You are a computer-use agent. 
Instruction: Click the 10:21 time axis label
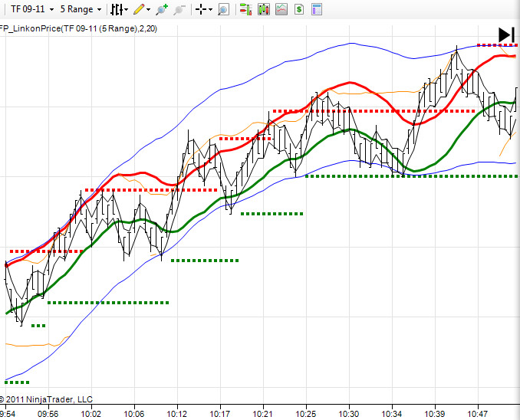pos(262,414)
